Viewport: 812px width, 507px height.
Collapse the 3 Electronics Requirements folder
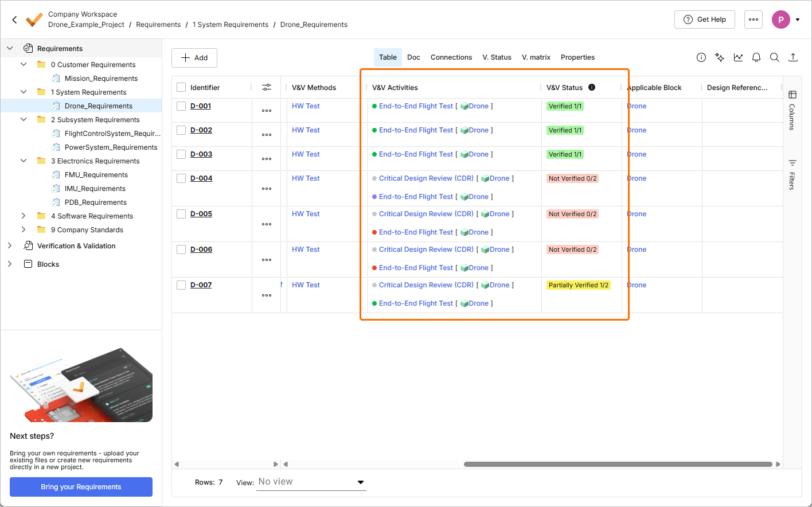tap(24, 161)
